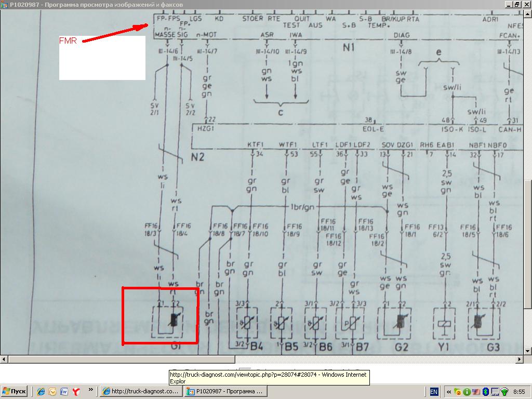The width and height of the screenshot is (532, 399).
Task: Click the 'KTF1' pin label
Action: pyautogui.click(x=256, y=144)
